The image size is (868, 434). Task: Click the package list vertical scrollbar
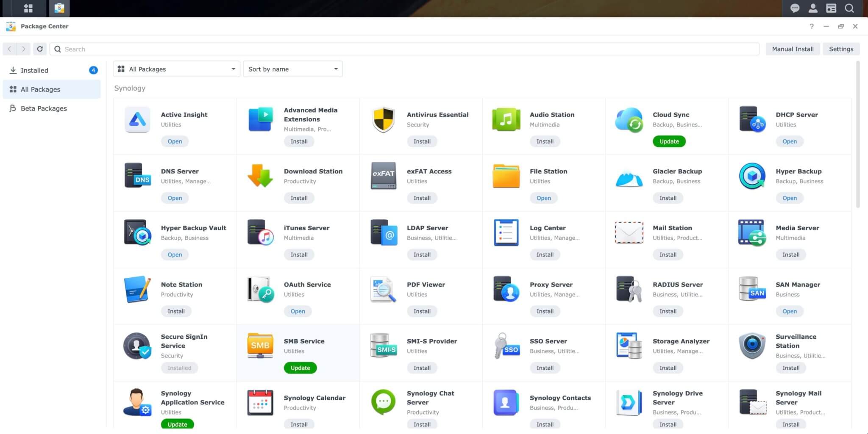[858, 134]
